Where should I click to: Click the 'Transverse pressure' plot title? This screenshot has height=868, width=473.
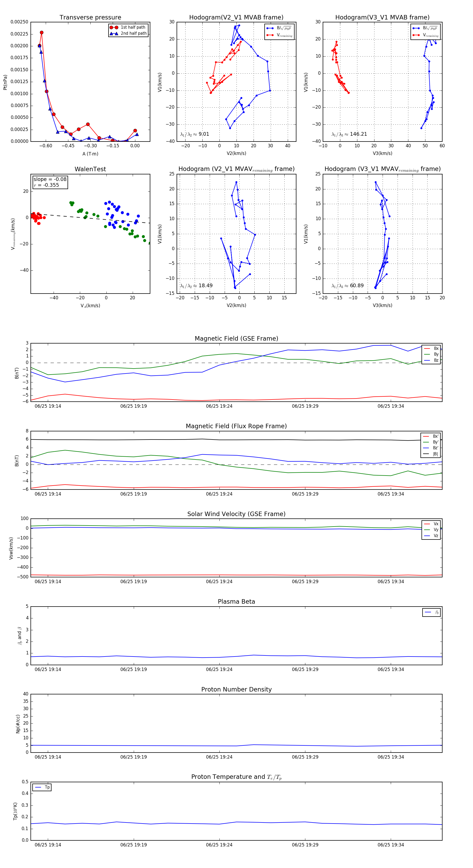click(90, 18)
